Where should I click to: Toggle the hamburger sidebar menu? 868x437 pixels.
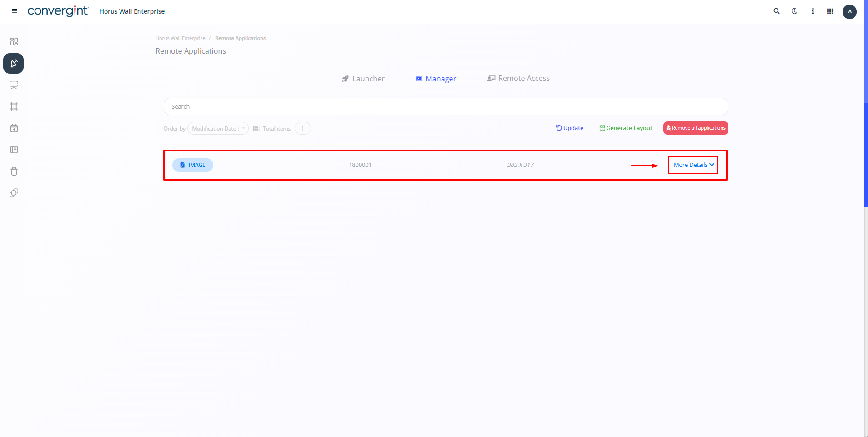(x=15, y=11)
